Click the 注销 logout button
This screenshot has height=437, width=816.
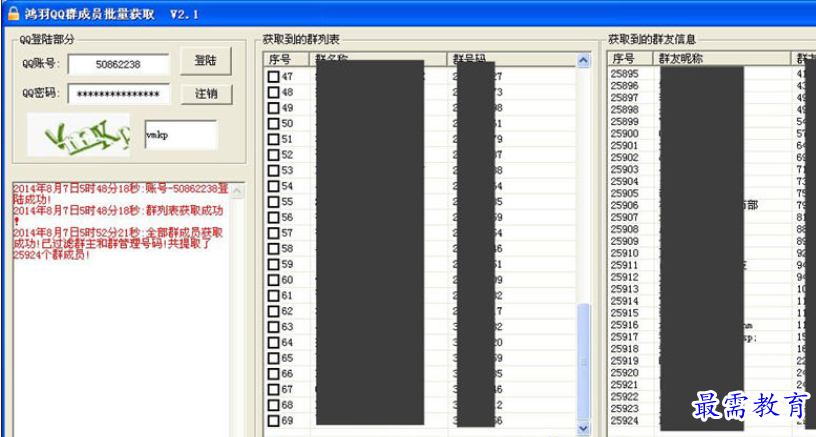pyautogui.click(x=207, y=94)
